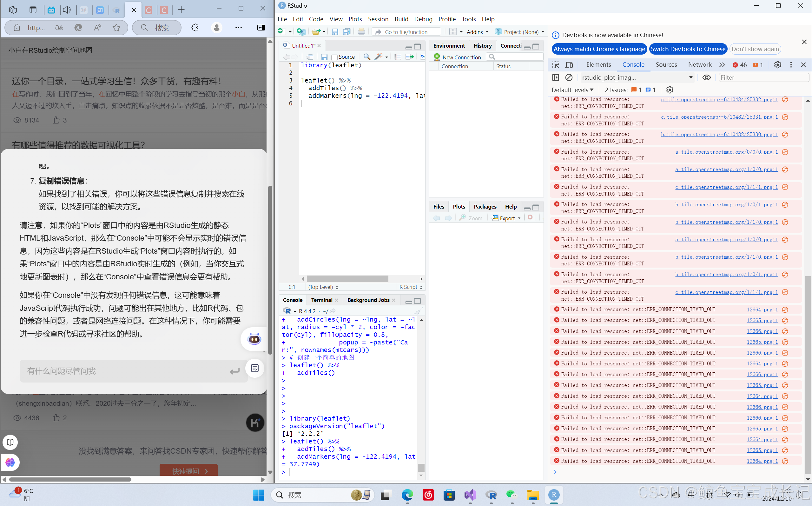This screenshot has width=812, height=506.
Task: Clear the DevTools console messages
Action: [x=569, y=78]
